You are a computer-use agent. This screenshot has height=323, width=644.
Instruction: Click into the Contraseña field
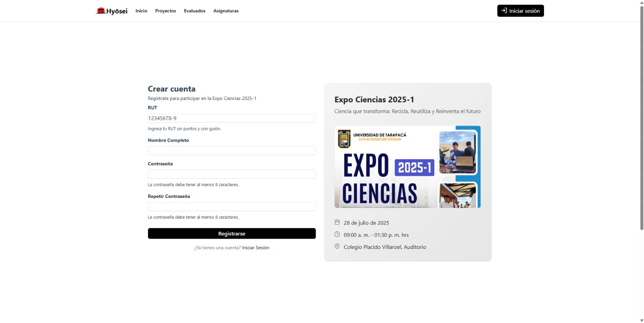[x=232, y=174]
